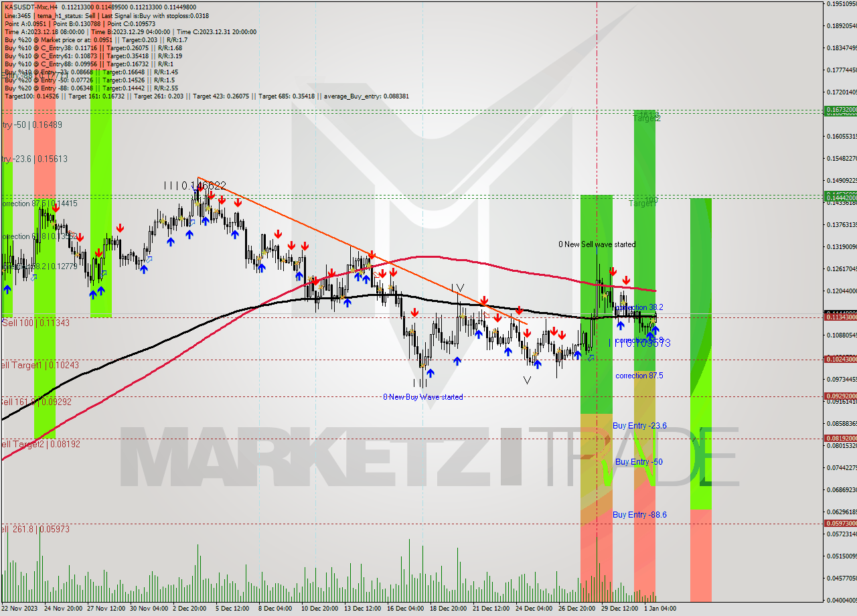Click the red 0.11343 price tag
Image resolution: width=857 pixels, height=616 pixels.
pyautogui.click(x=841, y=317)
